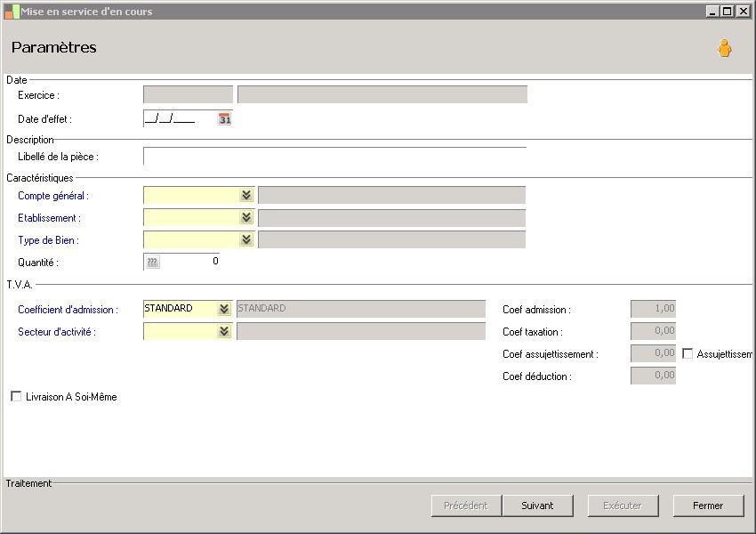
Task: Enable Livraison A Soi-Même checkbox
Action: pos(16,397)
